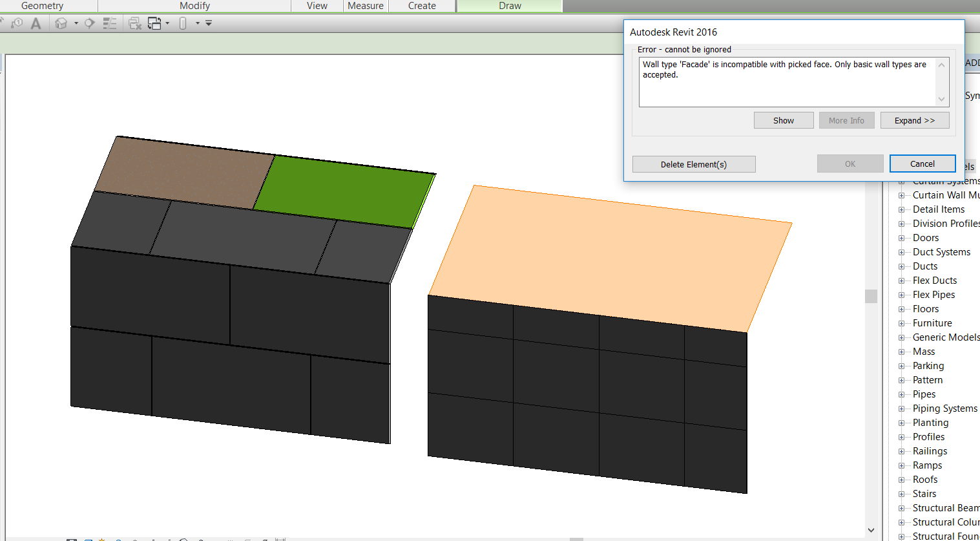Click Expand >> in the error dialog
The height and width of the screenshot is (541, 980).
coord(915,120)
